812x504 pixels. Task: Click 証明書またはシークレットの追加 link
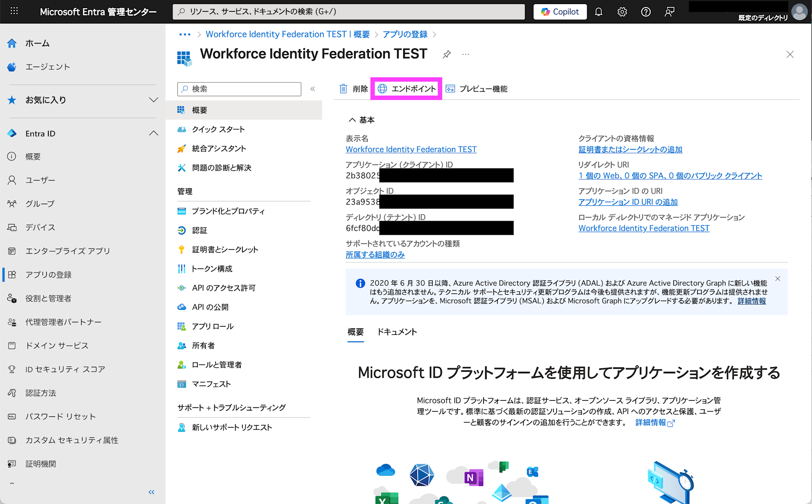[630, 149]
